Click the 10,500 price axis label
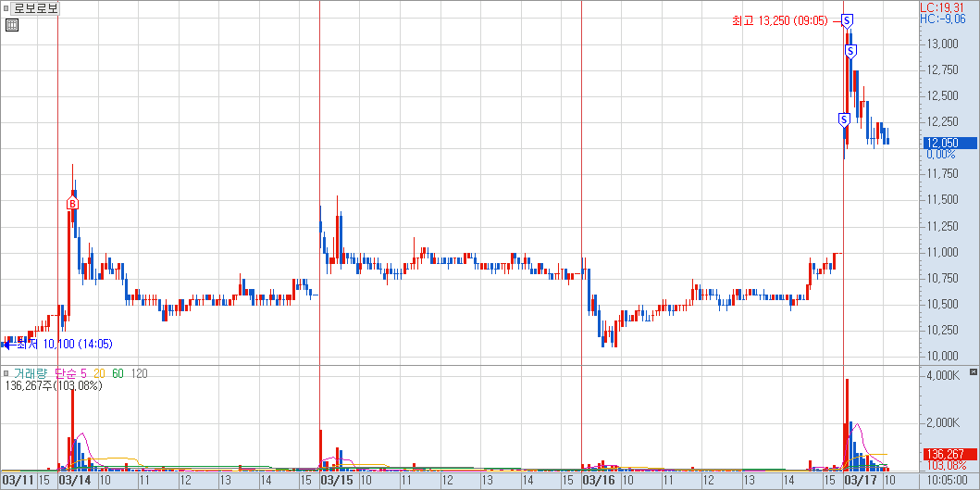The image size is (980, 490). tap(942, 304)
